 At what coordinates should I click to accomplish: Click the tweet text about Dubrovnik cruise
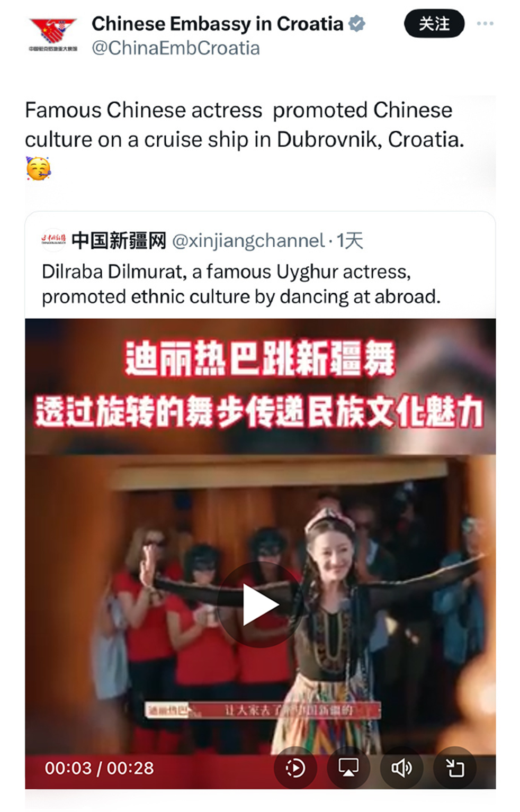point(244,125)
